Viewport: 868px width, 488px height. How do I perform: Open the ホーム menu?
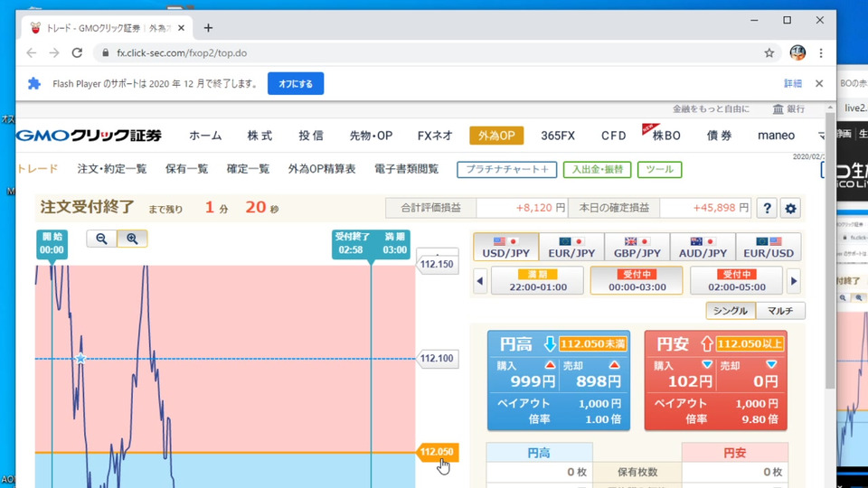(205, 136)
